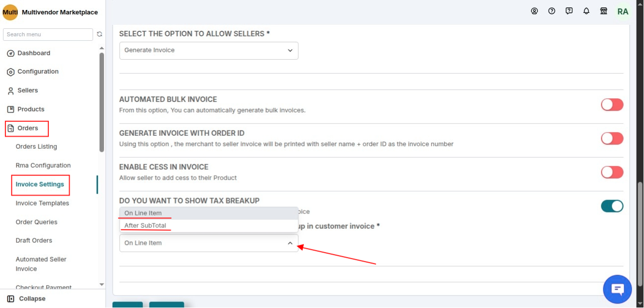Turn on Enable Cess In Invoice toggle
This screenshot has height=308, width=644.
[612, 172]
